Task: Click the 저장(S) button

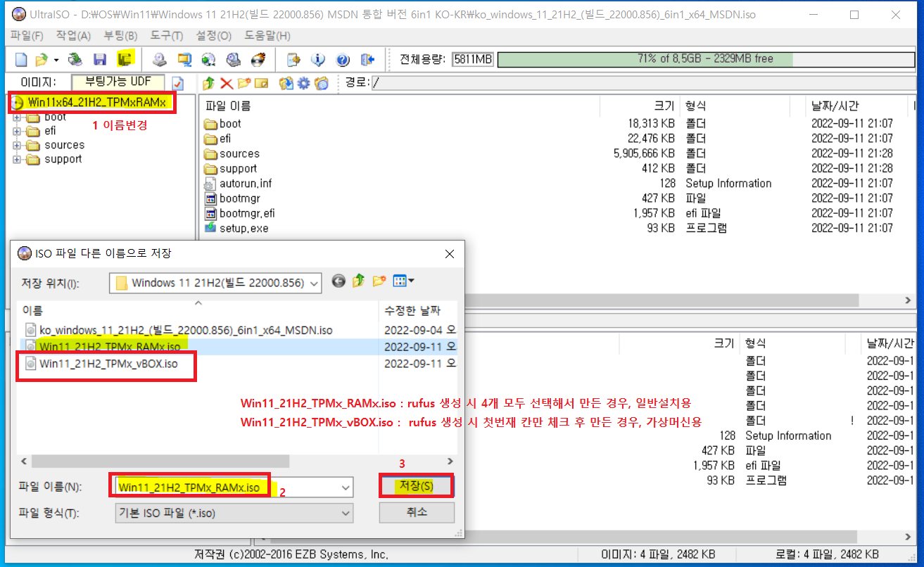Action: 417,486
